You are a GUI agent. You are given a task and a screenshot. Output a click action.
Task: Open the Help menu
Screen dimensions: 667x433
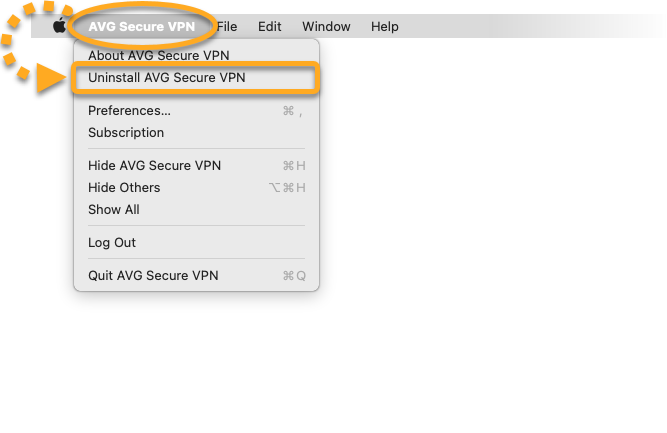[385, 26]
